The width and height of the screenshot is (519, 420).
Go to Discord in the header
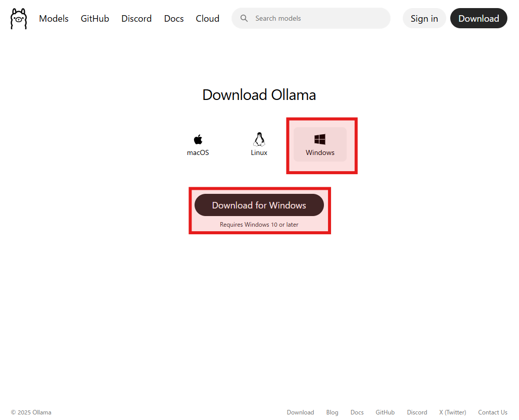[136, 19]
